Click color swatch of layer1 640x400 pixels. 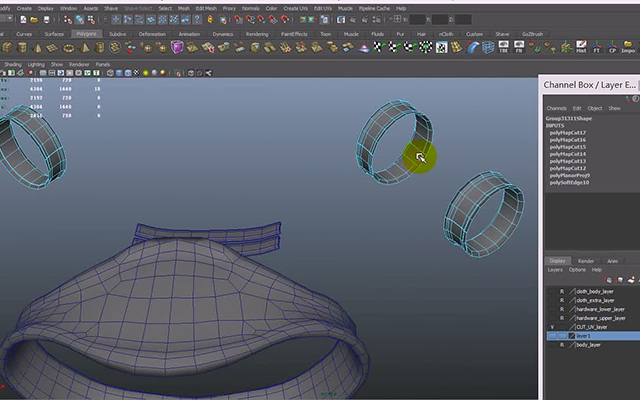click(571, 336)
